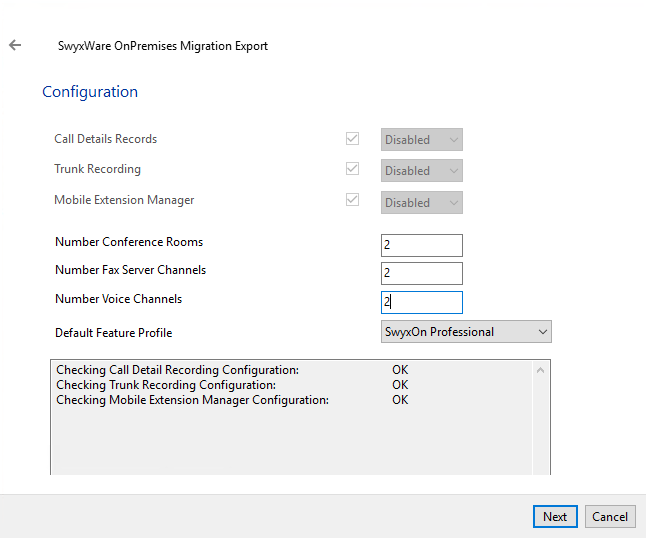Toggle the Mobile Extension Manager checkbox
Viewport: 646px width, 538px height.
(x=352, y=200)
